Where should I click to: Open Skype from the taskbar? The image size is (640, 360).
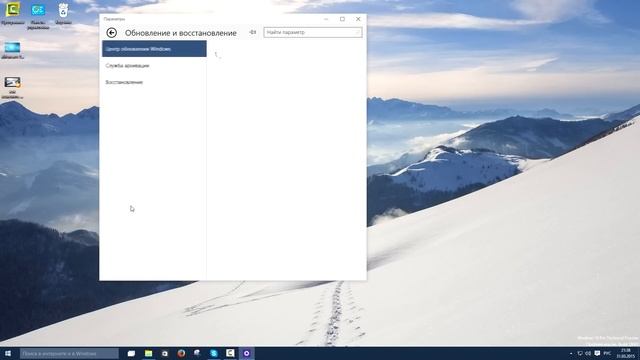point(214,353)
